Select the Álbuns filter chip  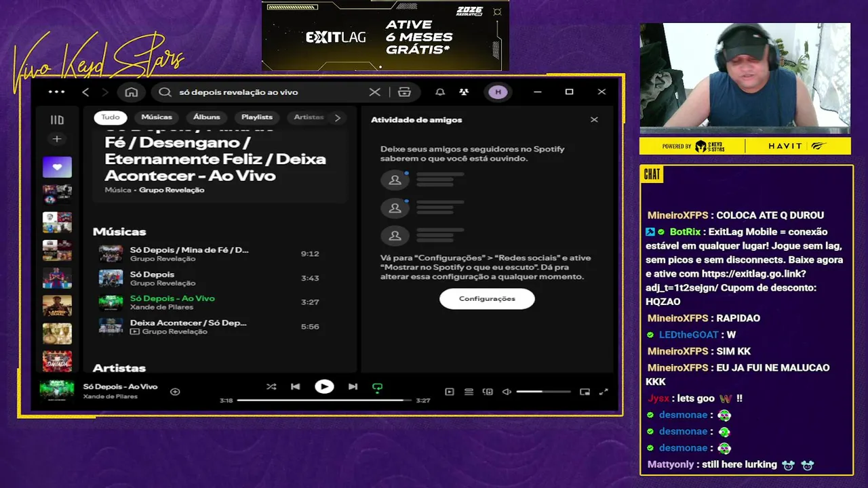pos(207,117)
